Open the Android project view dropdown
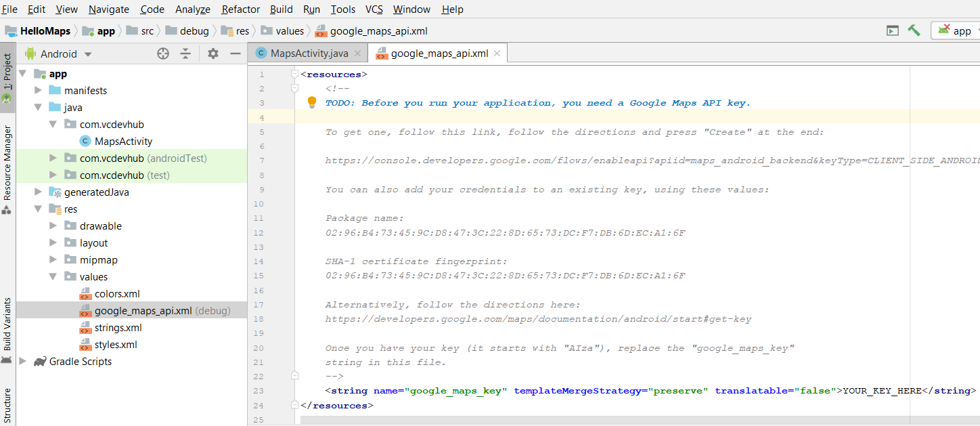The height and width of the screenshot is (426, 980). point(59,54)
